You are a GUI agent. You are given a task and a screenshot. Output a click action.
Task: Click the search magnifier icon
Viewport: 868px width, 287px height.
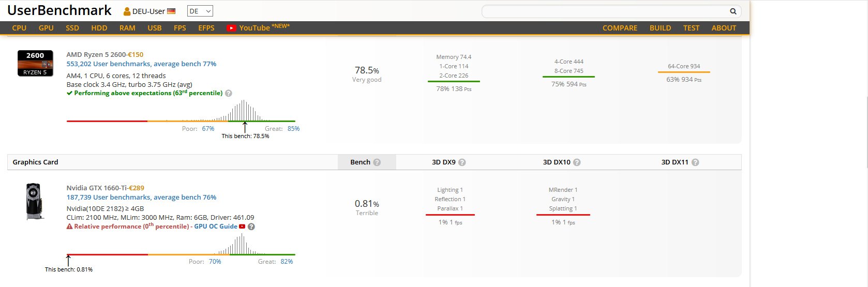pos(733,11)
